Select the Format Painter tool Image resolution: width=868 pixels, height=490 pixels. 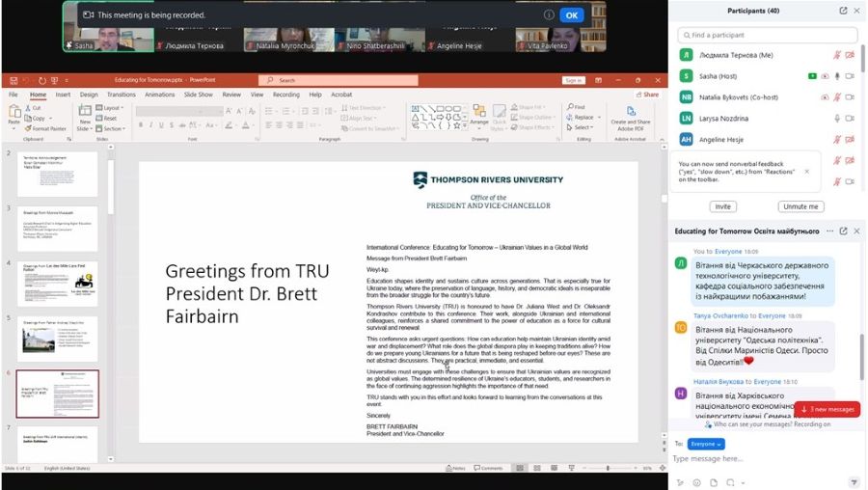tap(45, 128)
